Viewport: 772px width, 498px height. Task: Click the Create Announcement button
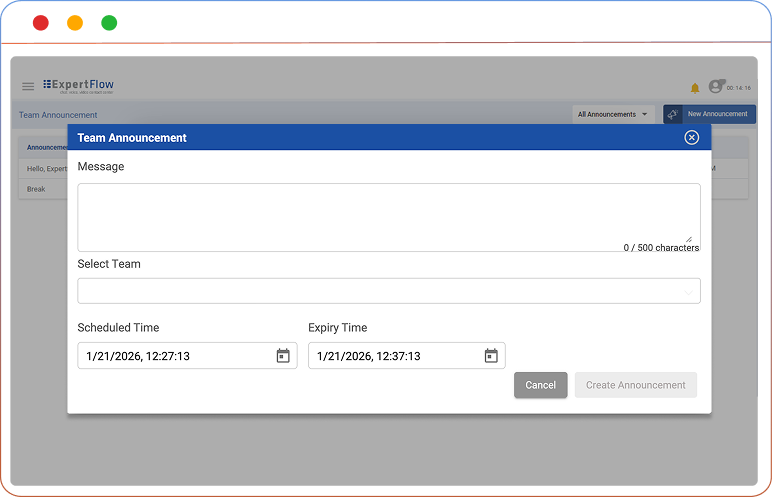tap(635, 385)
